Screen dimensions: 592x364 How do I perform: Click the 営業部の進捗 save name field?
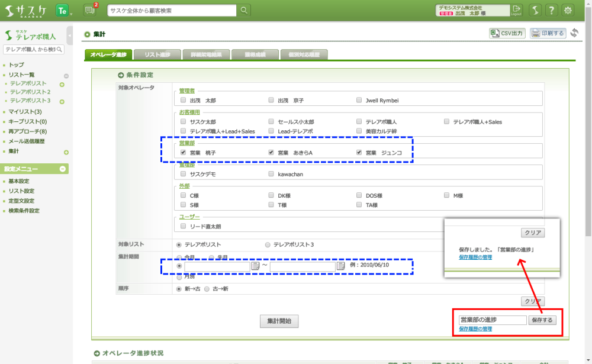[x=492, y=320]
